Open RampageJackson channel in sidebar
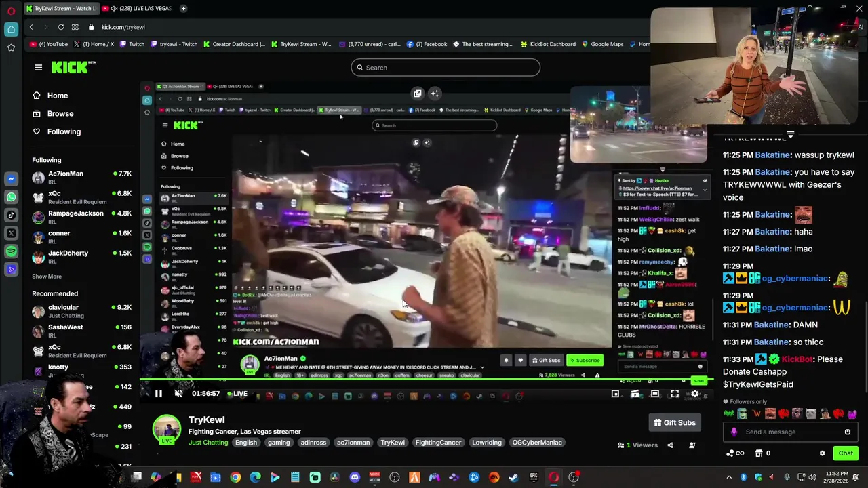Viewport: 868px width, 488px height. click(x=81, y=217)
